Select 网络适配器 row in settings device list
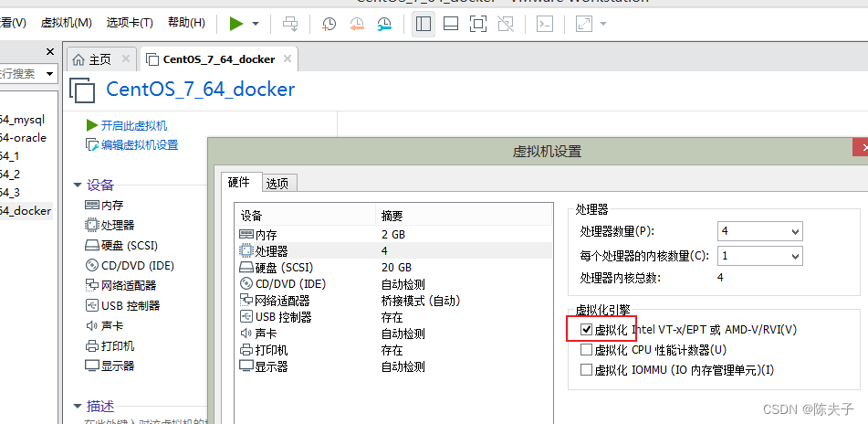868x424 pixels. (393, 301)
